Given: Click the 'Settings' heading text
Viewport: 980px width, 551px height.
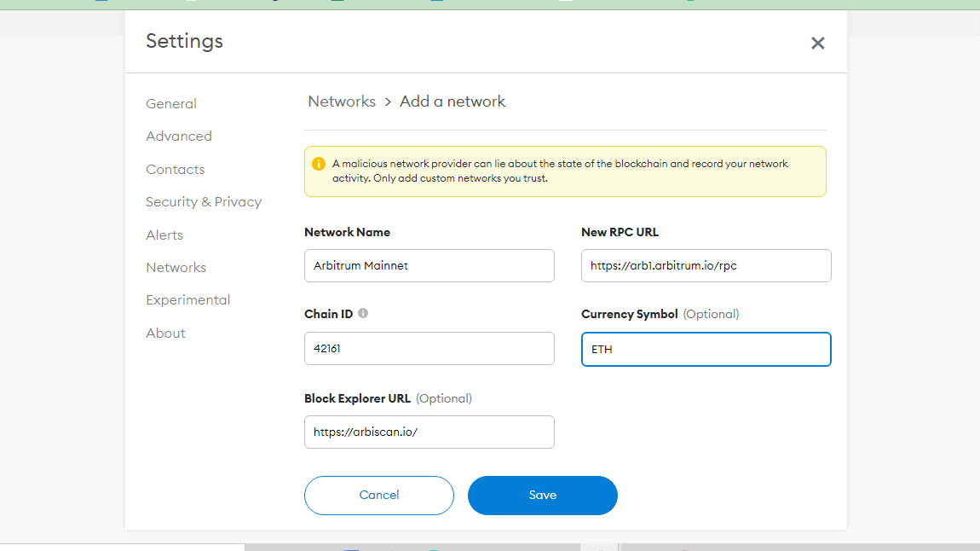Looking at the screenshot, I should [184, 41].
